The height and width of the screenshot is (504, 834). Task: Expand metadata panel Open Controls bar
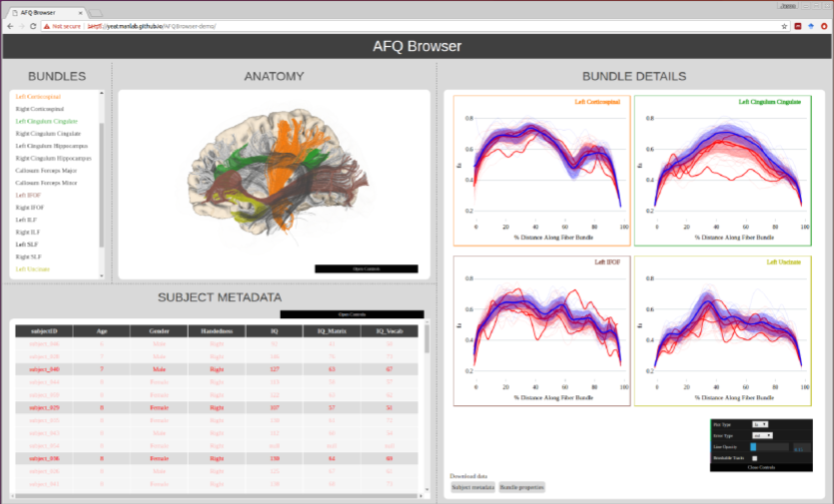pyautogui.click(x=352, y=314)
